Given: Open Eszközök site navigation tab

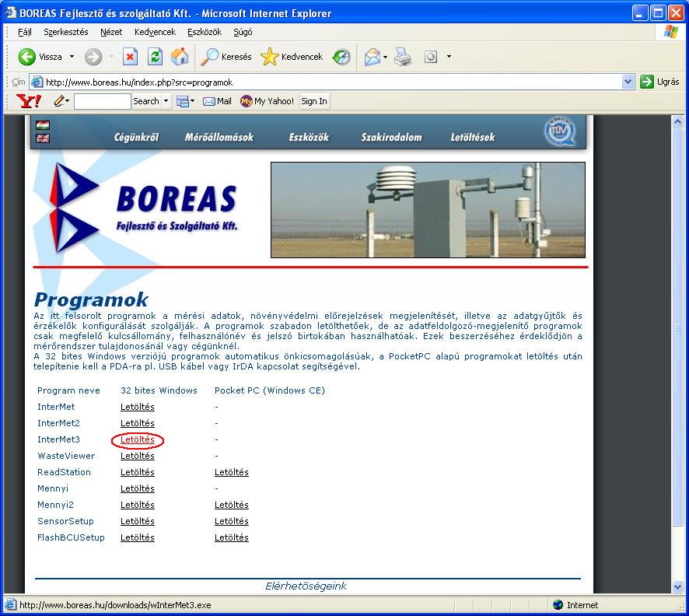Looking at the screenshot, I should point(309,137).
